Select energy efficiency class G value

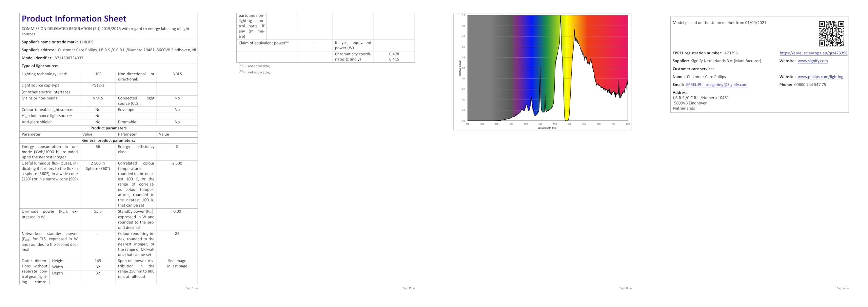[x=177, y=147]
